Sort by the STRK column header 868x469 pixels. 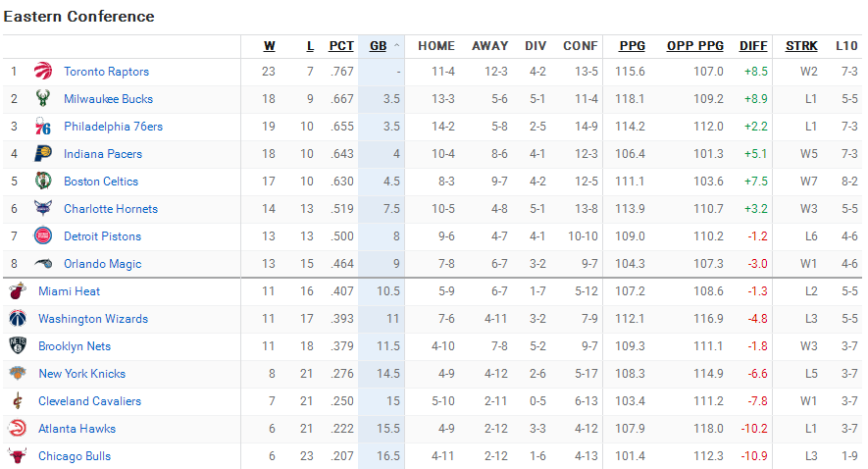[801, 45]
